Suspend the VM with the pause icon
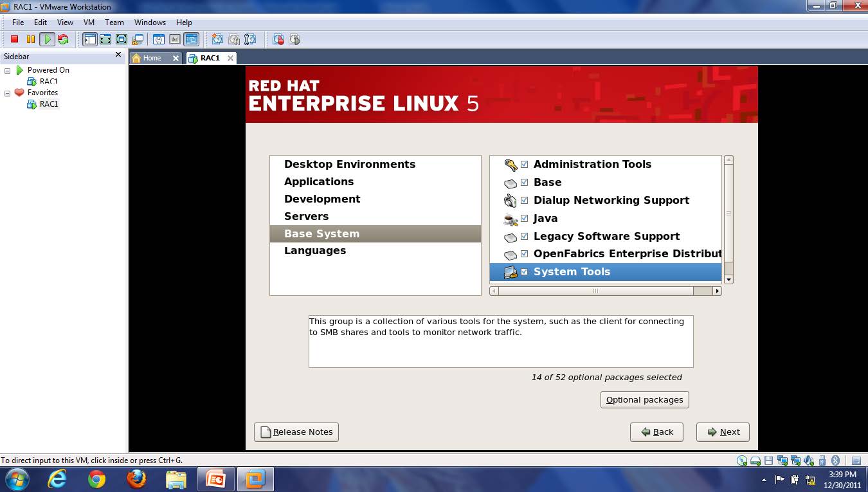The width and height of the screenshot is (868, 492). [30, 39]
